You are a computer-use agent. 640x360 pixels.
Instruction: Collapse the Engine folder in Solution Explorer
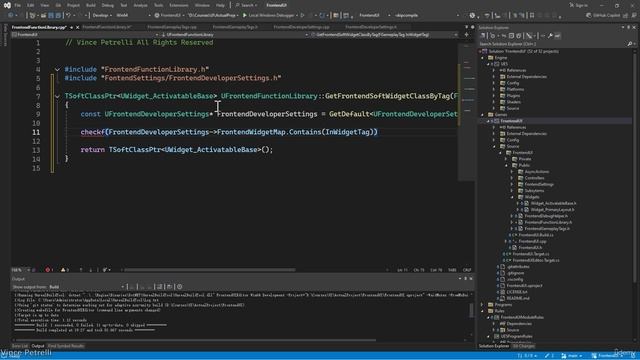(482, 58)
